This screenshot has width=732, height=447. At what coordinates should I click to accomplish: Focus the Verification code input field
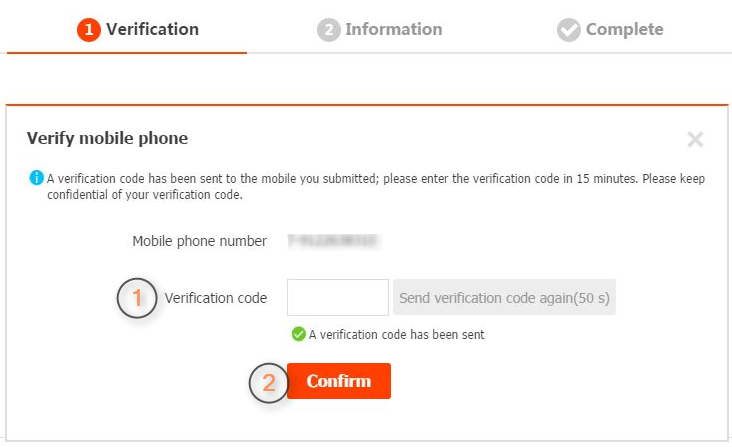(337, 298)
